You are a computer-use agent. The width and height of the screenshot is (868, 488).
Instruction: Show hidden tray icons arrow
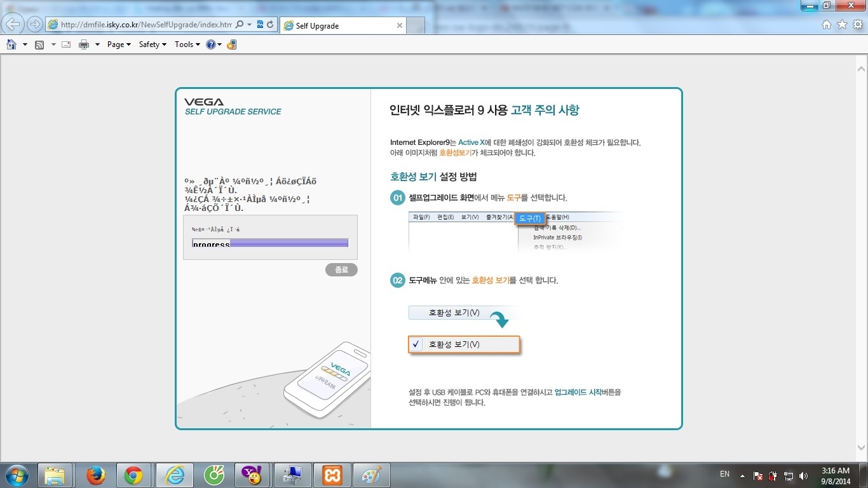(742, 475)
